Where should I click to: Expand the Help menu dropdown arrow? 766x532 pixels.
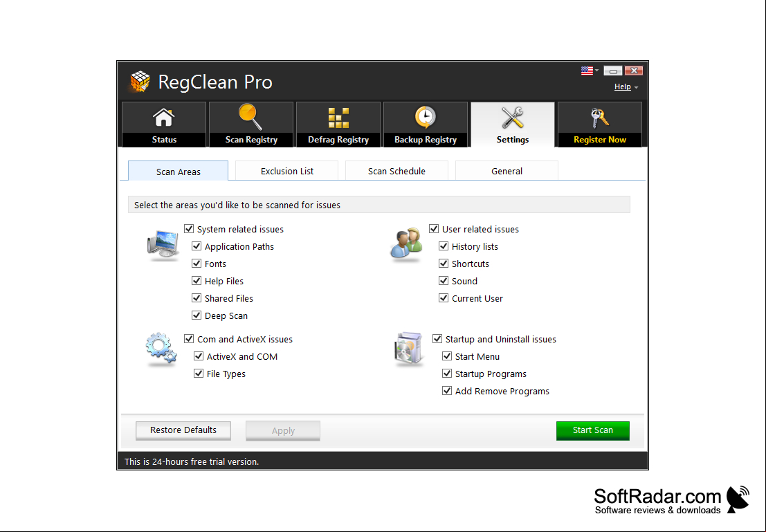[x=636, y=87]
